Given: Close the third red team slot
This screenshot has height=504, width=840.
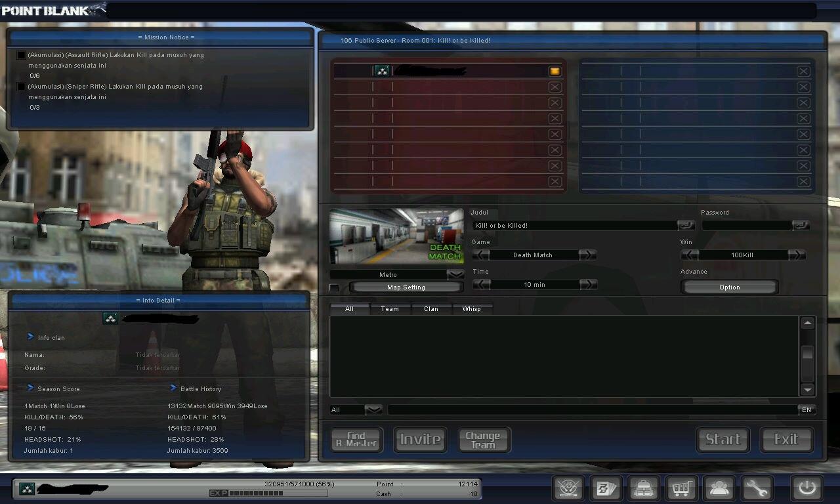Looking at the screenshot, I should tap(555, 102).
